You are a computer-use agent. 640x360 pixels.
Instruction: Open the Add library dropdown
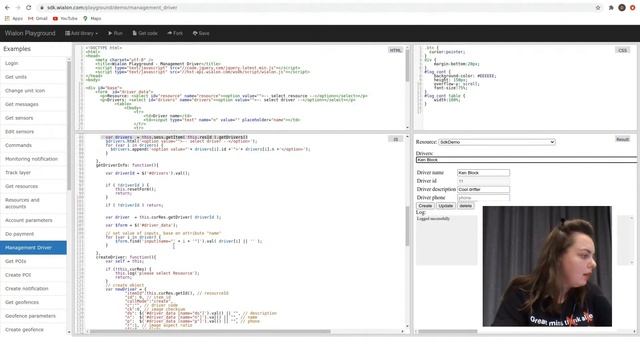pyautogui.click(x=81, y=33)
